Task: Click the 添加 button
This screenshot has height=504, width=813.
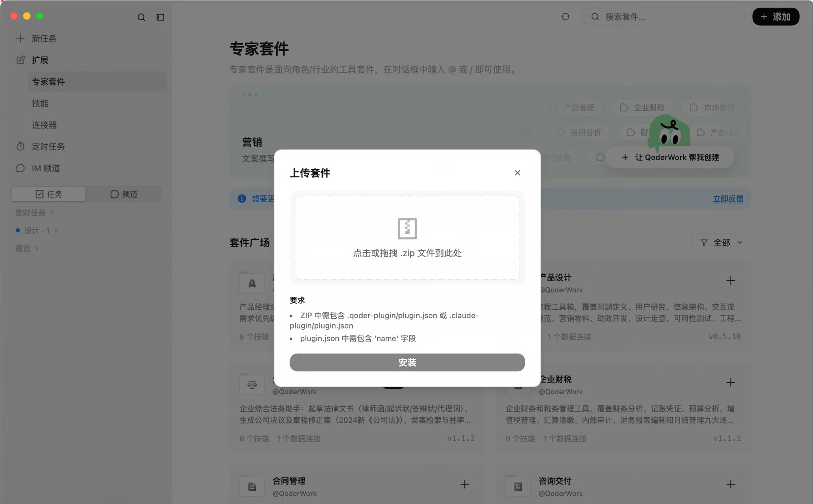Action: click(x=776, y=17)
